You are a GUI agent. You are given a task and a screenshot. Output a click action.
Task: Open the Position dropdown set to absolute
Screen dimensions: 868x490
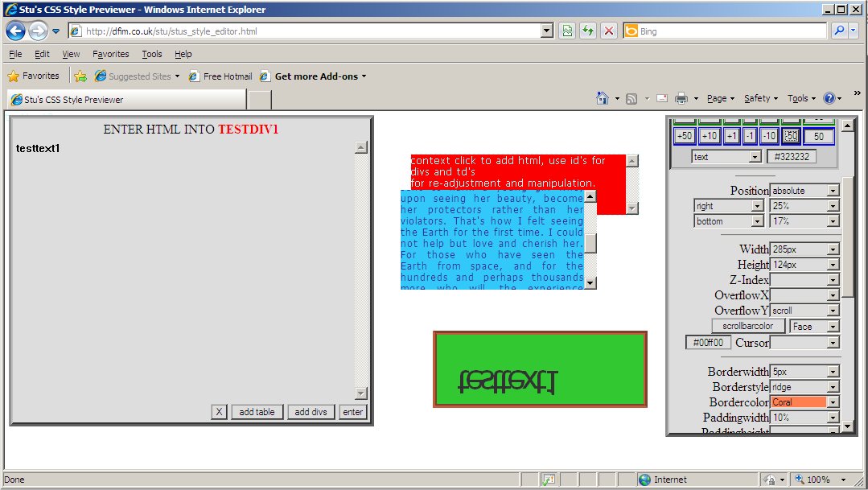click(x=804, y=191)
